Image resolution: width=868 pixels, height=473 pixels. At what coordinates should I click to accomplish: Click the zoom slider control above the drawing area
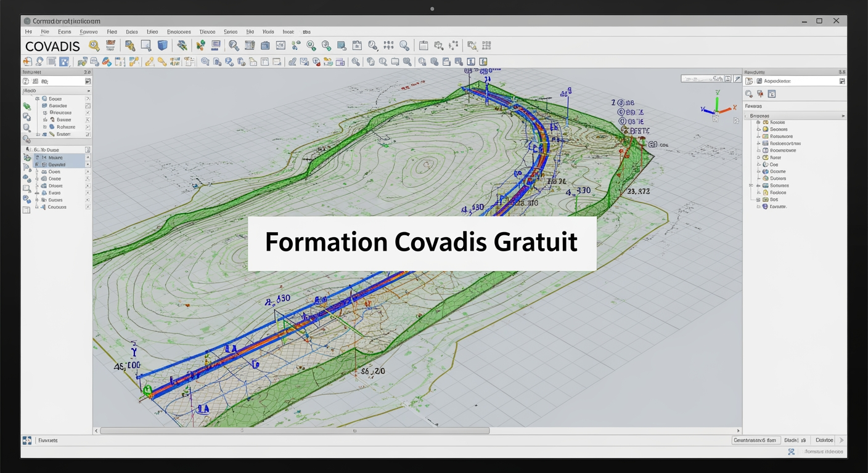pos(703,79)
